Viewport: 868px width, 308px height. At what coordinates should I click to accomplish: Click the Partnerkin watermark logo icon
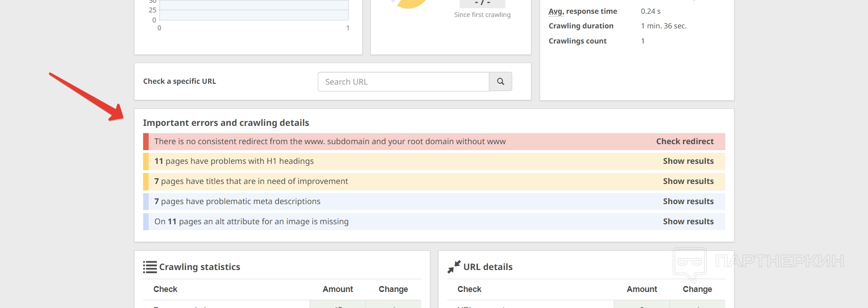click(x=689, y=263)
